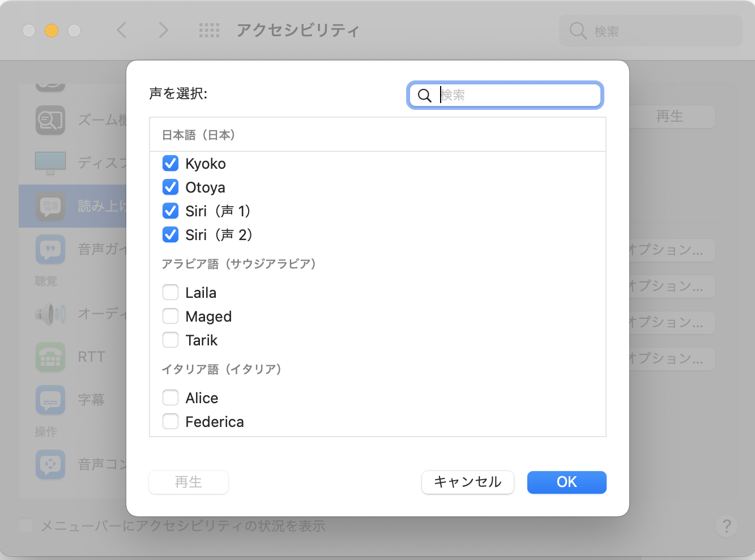Open the Audio speaker sidebar icon
755x560 pixels.
[50, 313]
